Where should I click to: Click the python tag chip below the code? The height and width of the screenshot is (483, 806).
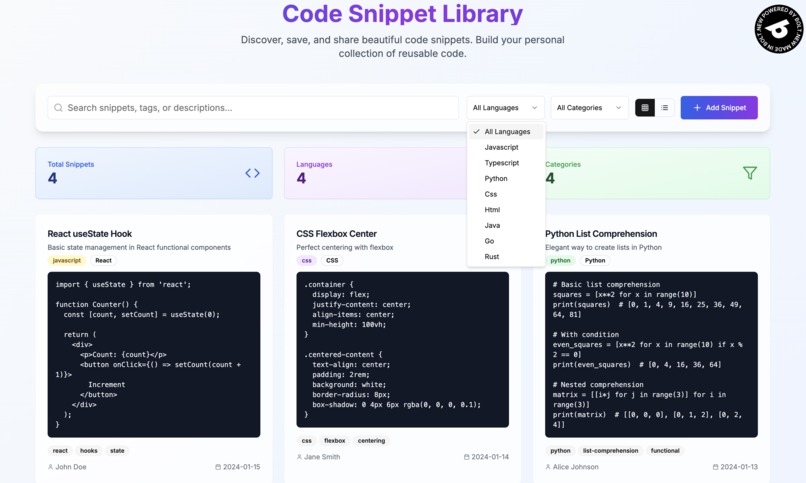click(x=560, y=451)
